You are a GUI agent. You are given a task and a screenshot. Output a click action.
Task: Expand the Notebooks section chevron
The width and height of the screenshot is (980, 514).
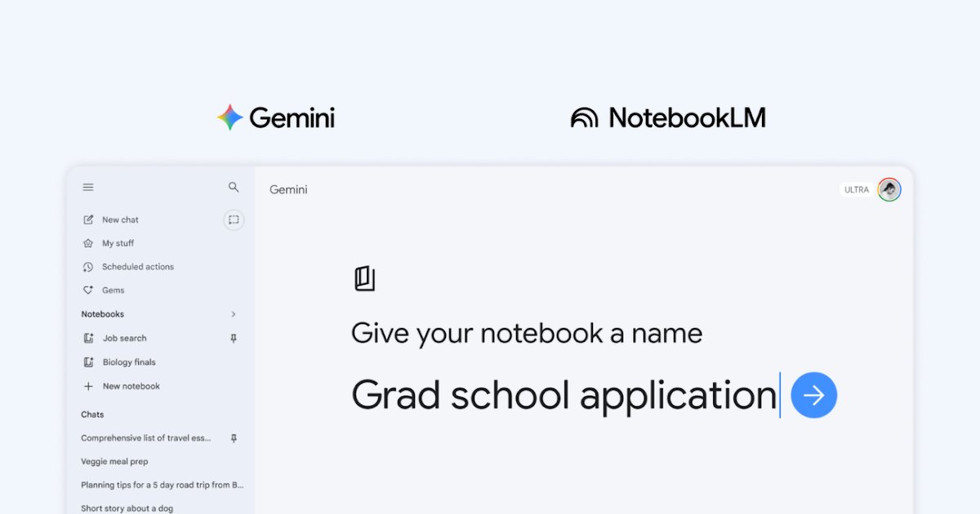coord(234,314)
